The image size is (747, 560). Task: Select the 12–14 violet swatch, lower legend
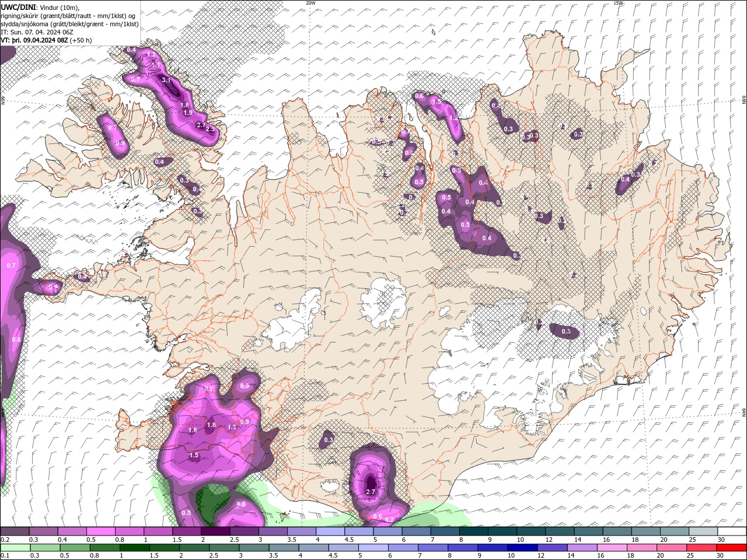pos(552,548)
